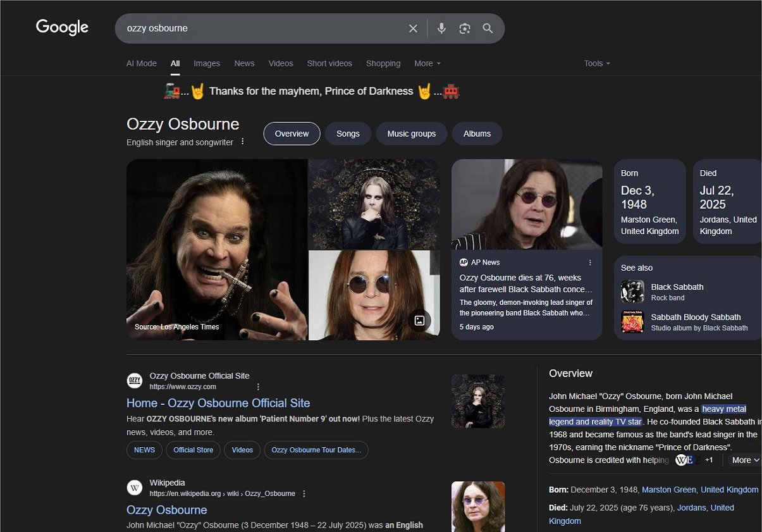Click the AP News logo icon
Viewport: 762px width, 532px height.
click(x=464, y=263)
